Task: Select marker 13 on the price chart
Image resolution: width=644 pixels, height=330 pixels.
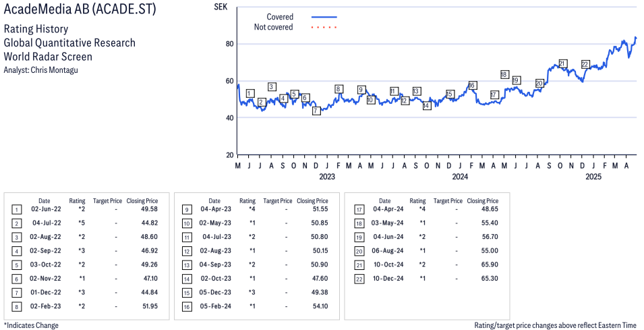Action: tap(416, 91)
